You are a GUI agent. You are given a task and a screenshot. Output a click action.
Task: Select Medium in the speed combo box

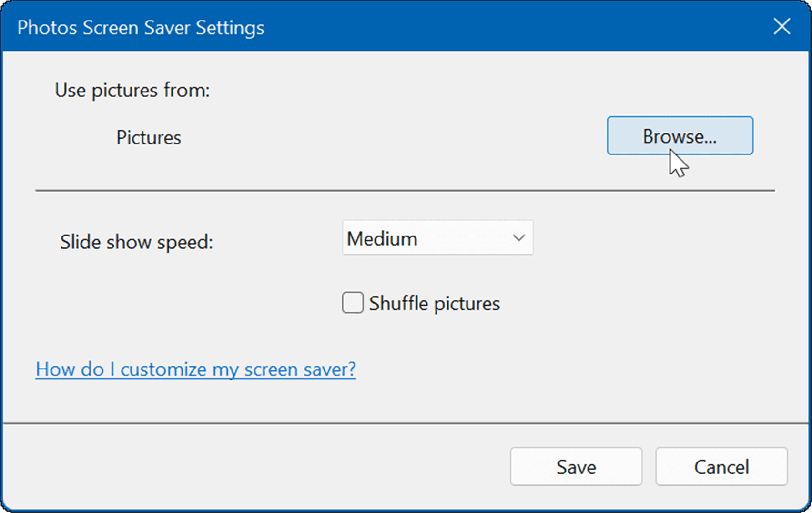coord(437,238)
